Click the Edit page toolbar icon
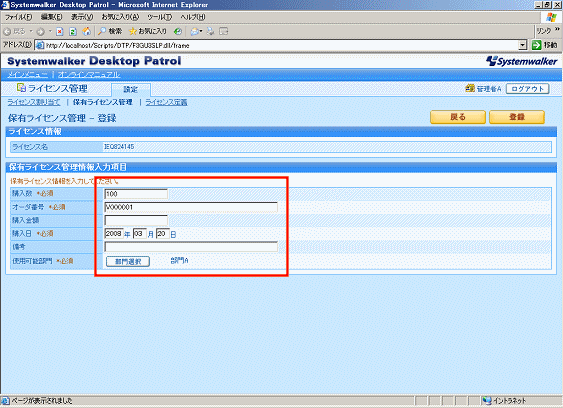Screen dimensions: 563x408 [224, 32]
